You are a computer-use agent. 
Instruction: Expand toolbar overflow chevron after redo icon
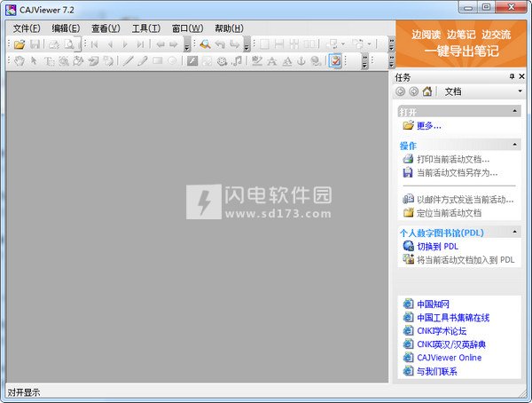[x=246, y=44]
